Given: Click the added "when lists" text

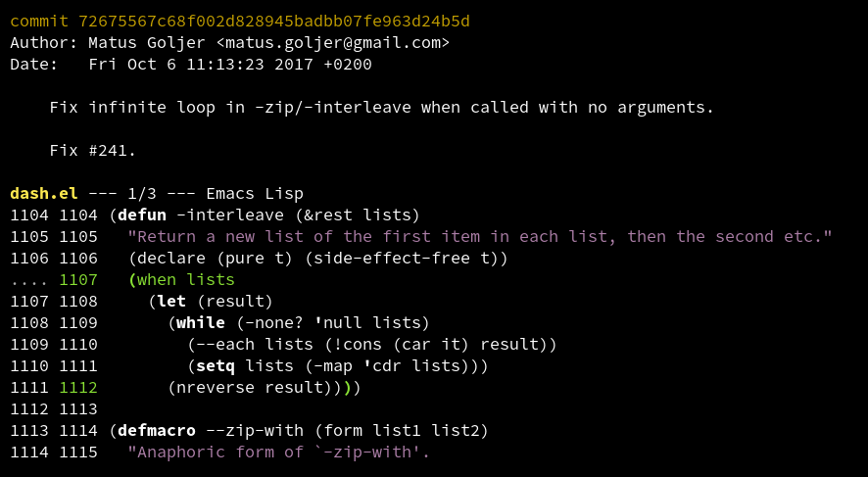Looking at the screenshot, I should click(186, 279).
